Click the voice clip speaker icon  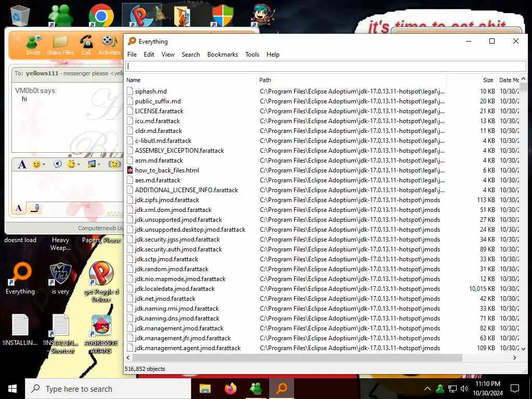(57, 164)
